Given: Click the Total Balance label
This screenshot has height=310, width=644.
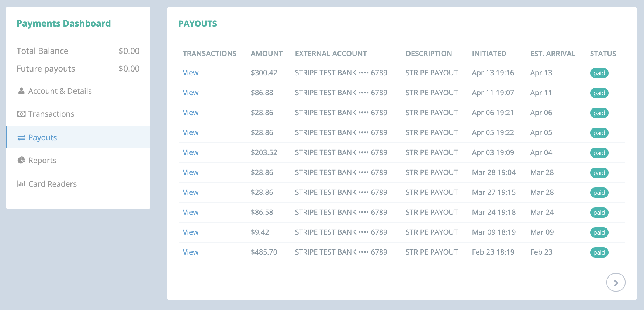Looking at the screenshot, I should [x=42, y=51].
